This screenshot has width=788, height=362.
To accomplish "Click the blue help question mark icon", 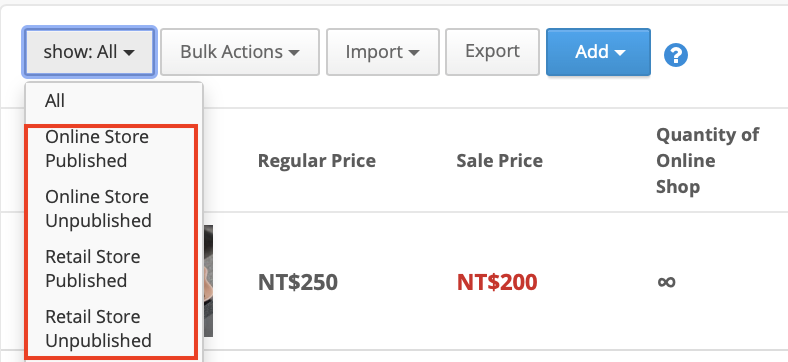I will coord(675,54).
